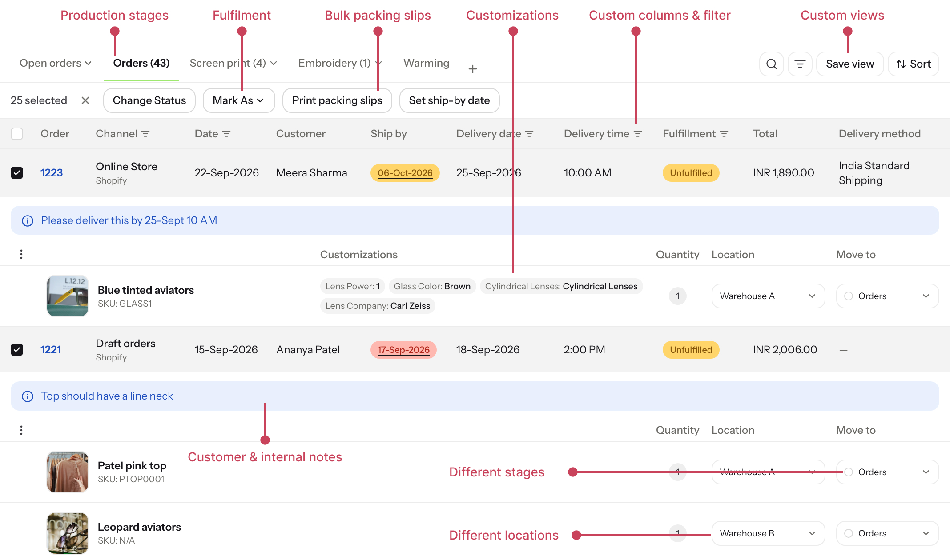Open Warehouse B dropdown for Leopard aviators

(768, 533)
